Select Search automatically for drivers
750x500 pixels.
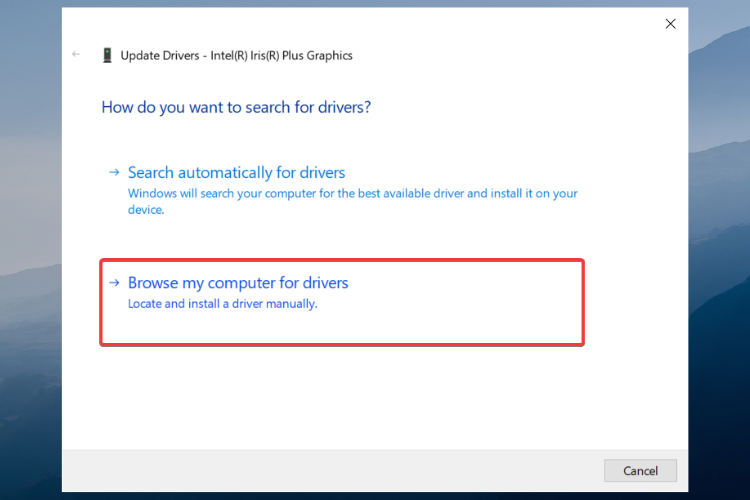tap(236, 172)
